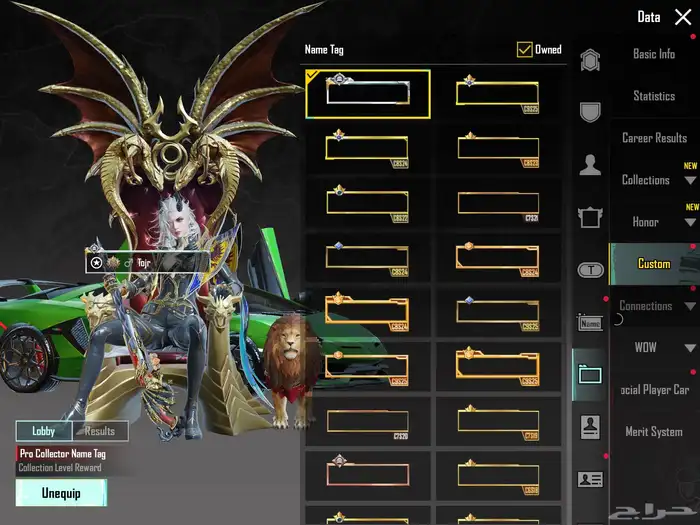The image size is (700, 525).
Task: Switch preview to Lobby mode
Action: coord(43,431)
